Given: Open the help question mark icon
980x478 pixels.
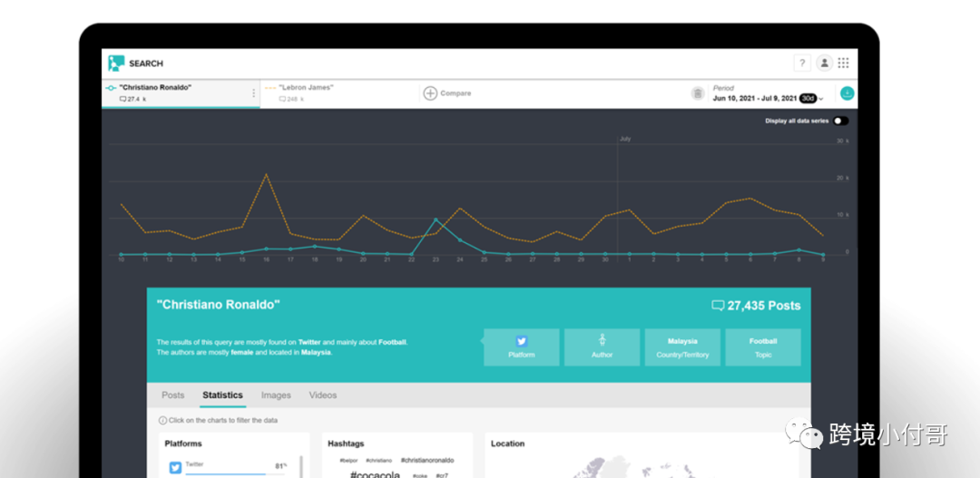Looking at the screenshot, I should click(x=802, y=63).
